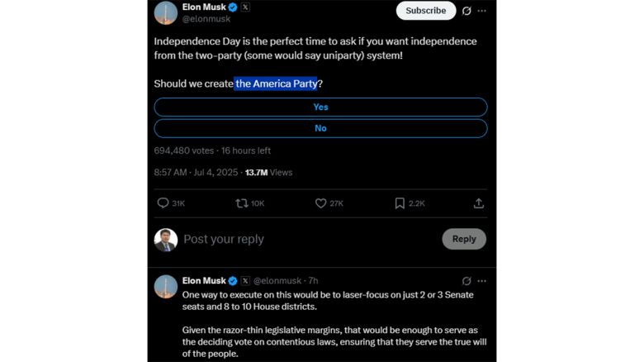Like the post with the heart icon
The image size is (644, 362).
pos(321,203)
